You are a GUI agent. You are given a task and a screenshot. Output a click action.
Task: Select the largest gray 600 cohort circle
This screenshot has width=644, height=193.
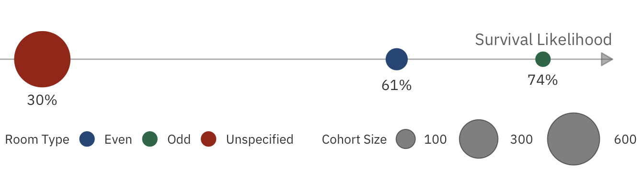tap(574, 139)
